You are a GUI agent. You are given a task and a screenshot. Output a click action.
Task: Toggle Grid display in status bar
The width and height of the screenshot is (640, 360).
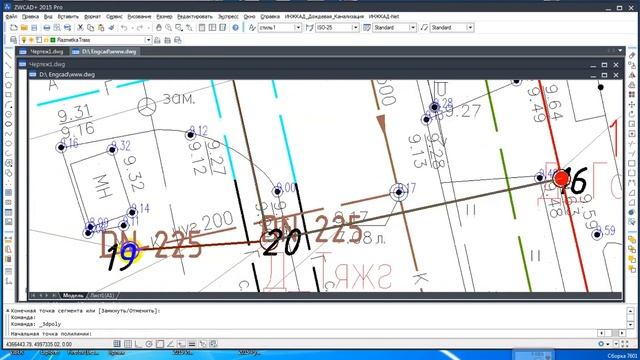click(128, 344)
